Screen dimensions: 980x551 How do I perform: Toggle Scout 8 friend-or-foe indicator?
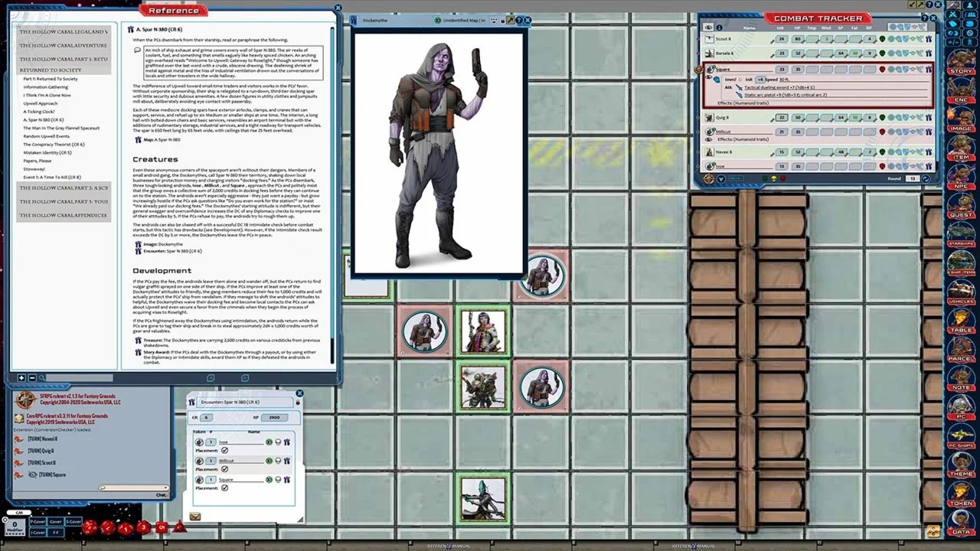coord(882,38)
